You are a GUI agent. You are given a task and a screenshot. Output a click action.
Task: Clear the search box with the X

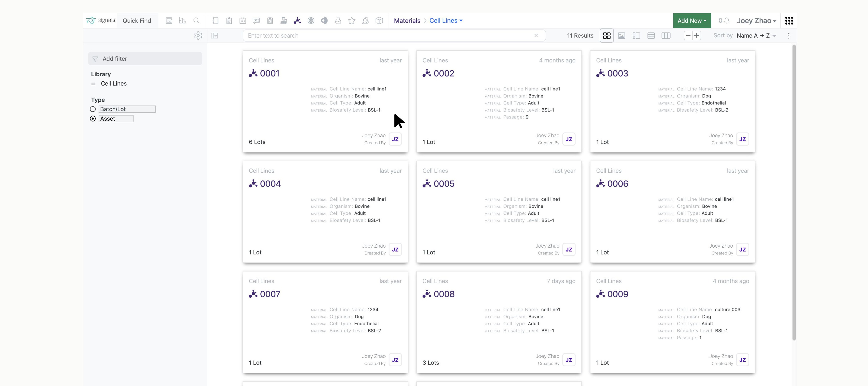pos(536,36)
